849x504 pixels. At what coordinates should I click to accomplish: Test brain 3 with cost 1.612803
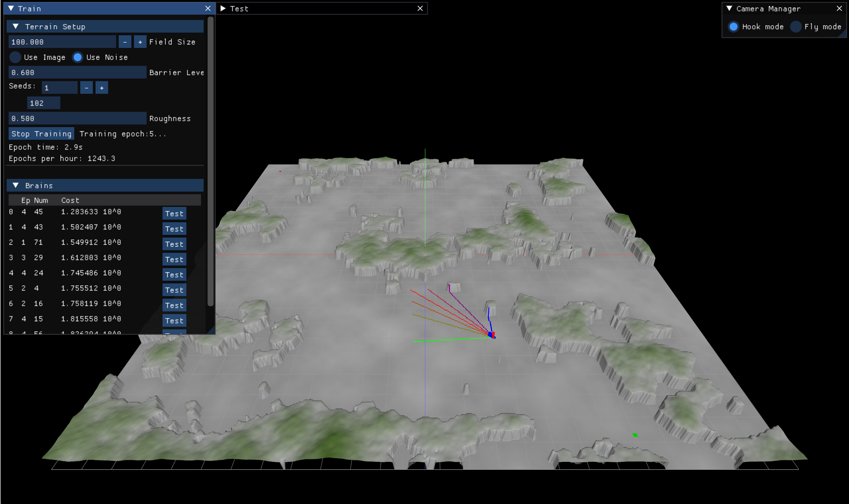coord(174,260)
